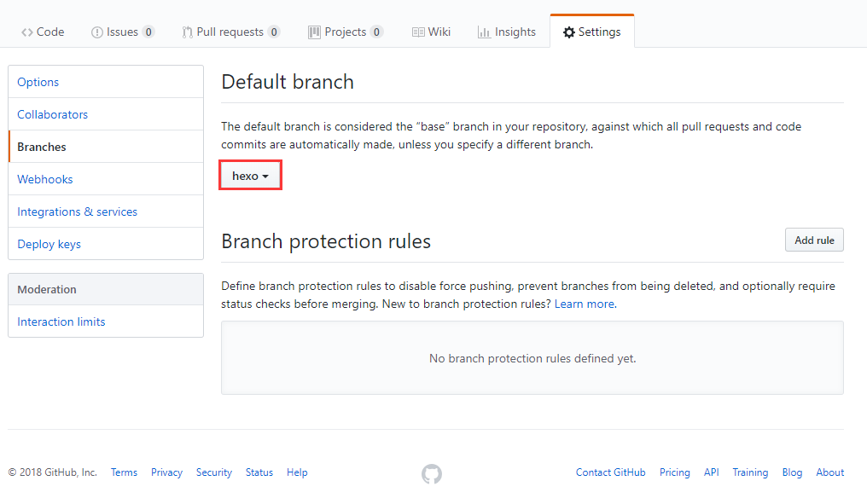Open the Pull requests tab
The height and width of the screenshot is (504, 867).
[230, 32]
